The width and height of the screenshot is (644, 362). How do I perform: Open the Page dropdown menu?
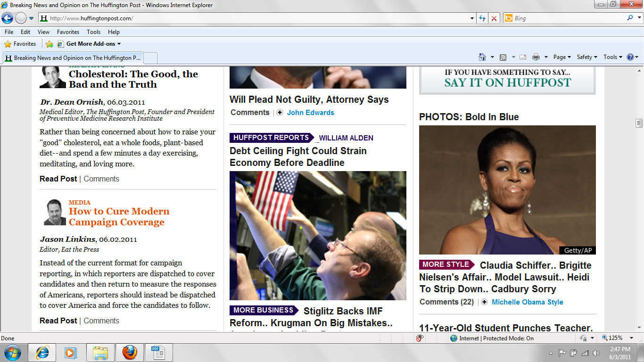pos(562,57)
